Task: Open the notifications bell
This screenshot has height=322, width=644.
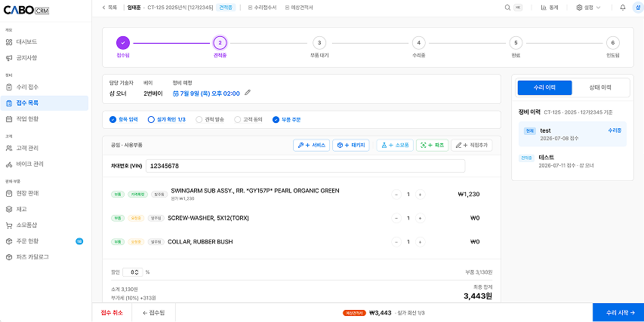Action: click(623, 8)
